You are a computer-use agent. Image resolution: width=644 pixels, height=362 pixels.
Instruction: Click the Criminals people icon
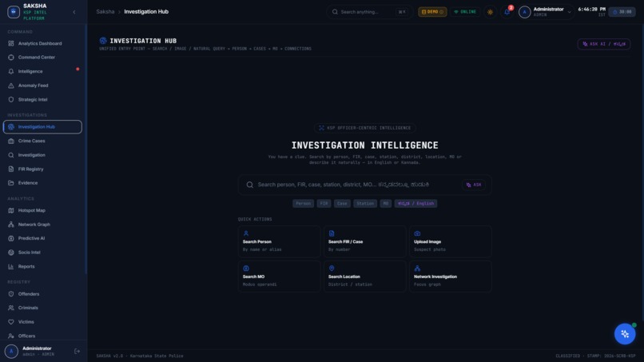pyautogui.click(x=11, y=308)
